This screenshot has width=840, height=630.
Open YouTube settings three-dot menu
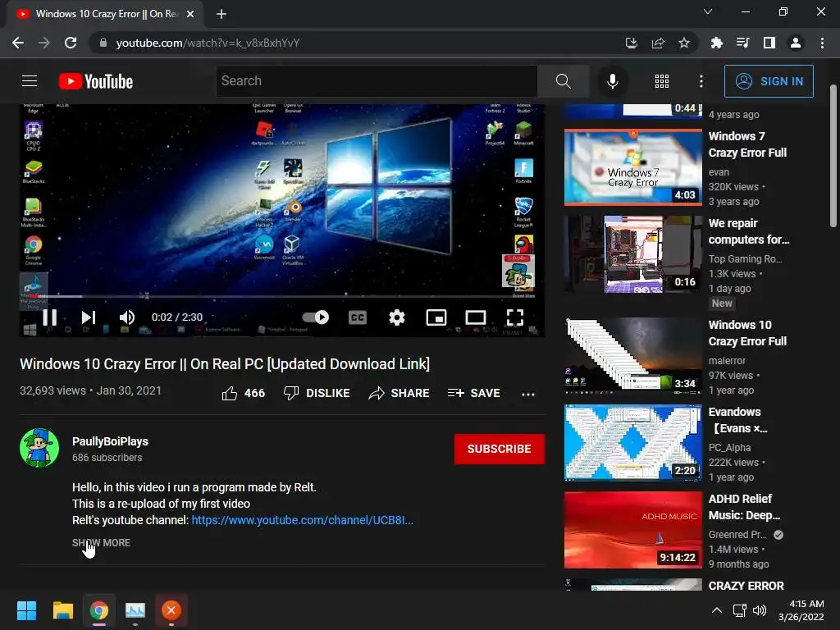click(x=701, y=81)
